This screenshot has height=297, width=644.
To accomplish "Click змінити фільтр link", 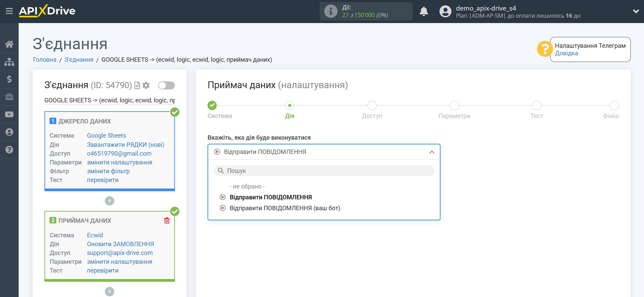I will [109, 171].
